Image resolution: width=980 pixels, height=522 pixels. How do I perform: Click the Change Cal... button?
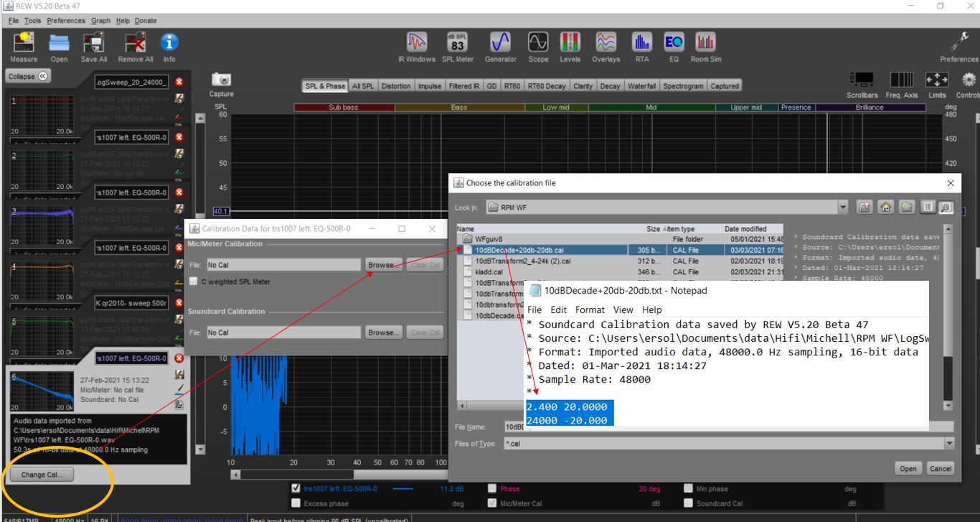click(42, 475)
